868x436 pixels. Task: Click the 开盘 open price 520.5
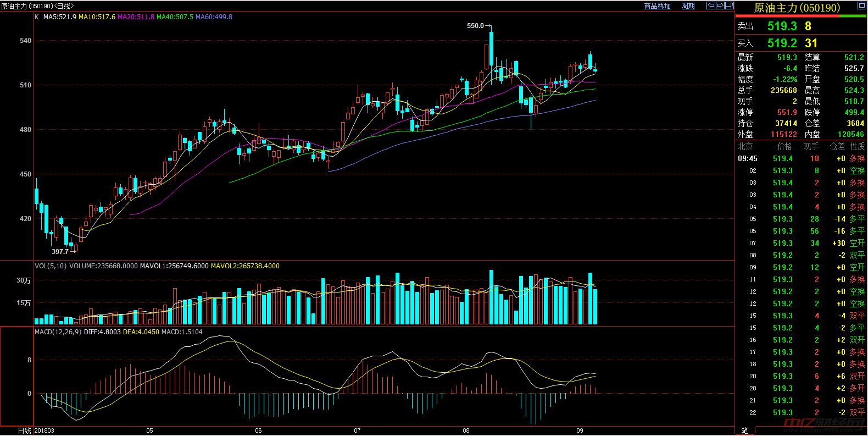pyautogui.click(x=854, y=79)
